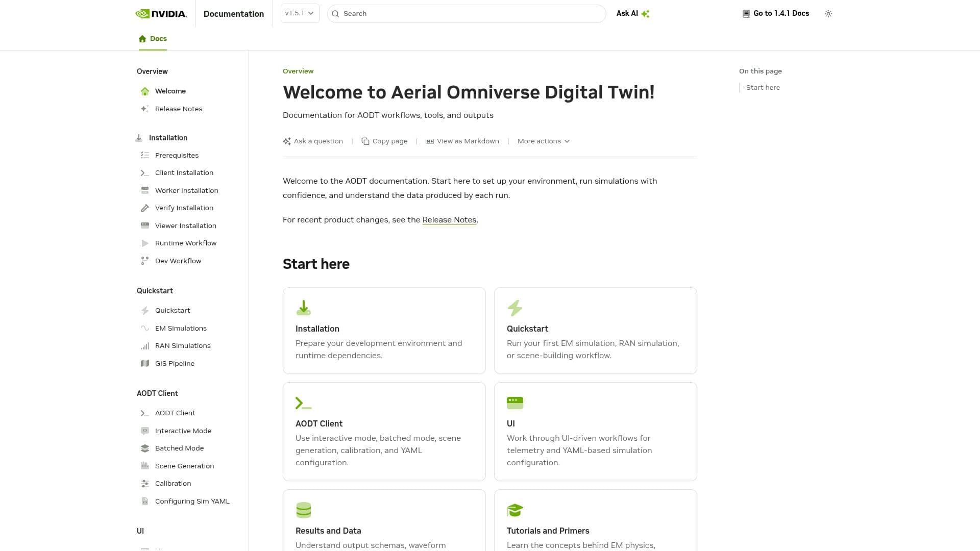Open the UI card
The height and width of the screenshot is (551, 980).
pyautogui.click(x=595, y=432)
